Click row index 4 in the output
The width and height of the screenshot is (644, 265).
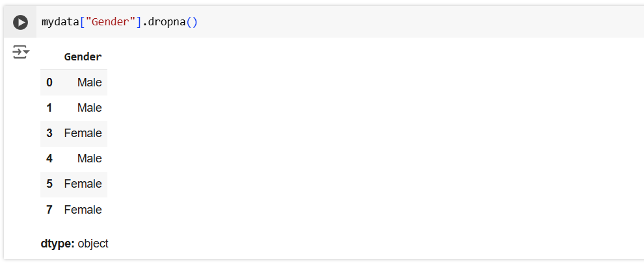49,158
